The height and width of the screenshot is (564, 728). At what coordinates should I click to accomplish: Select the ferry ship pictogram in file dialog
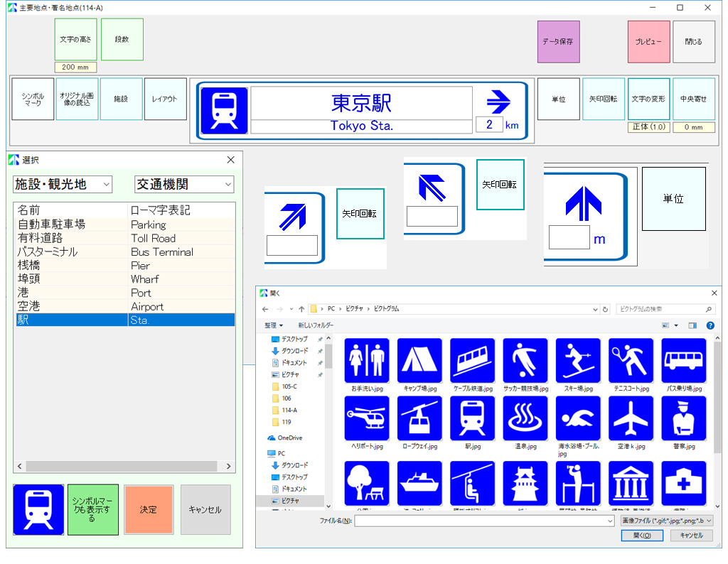tap(419, 483)
